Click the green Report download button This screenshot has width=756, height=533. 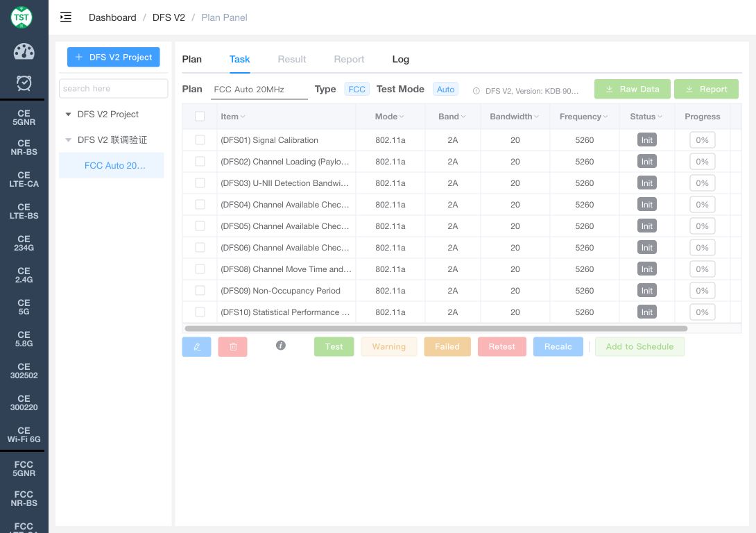[x=706, y=90]
